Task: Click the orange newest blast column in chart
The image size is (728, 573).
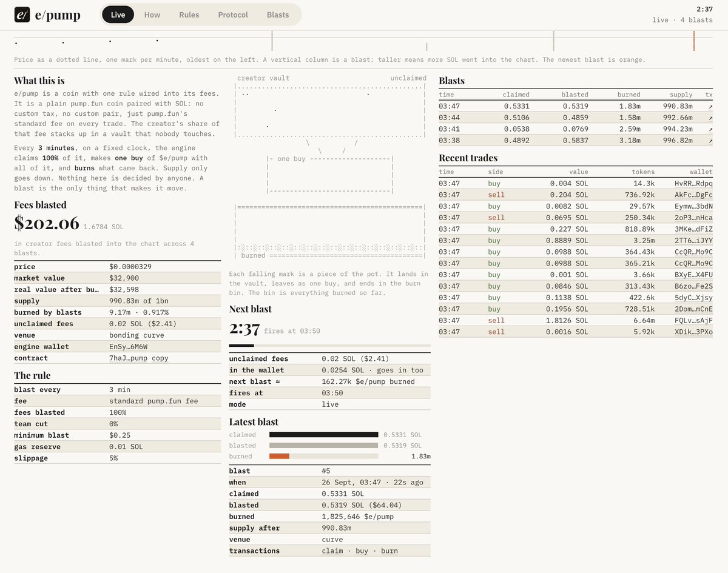Action: point(693,41)
